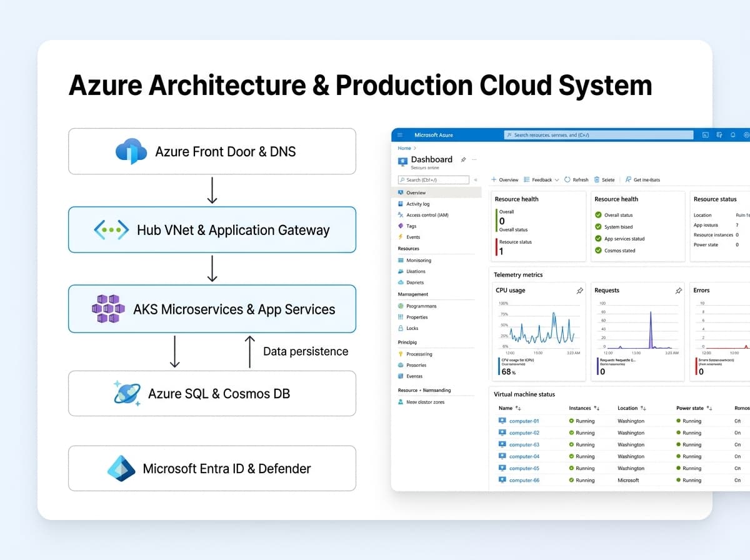Open notifications bell in Azure header
The image size is (750, 560).
pos(733,135)
